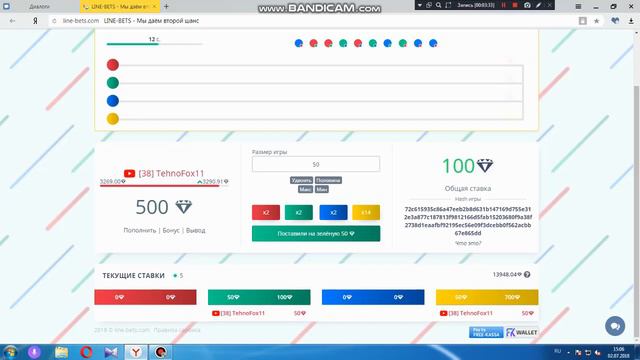The height and width of the screenshot is (360, 640).
Task: Click the green x2 bet button
Action: click(x=299, y=212)
